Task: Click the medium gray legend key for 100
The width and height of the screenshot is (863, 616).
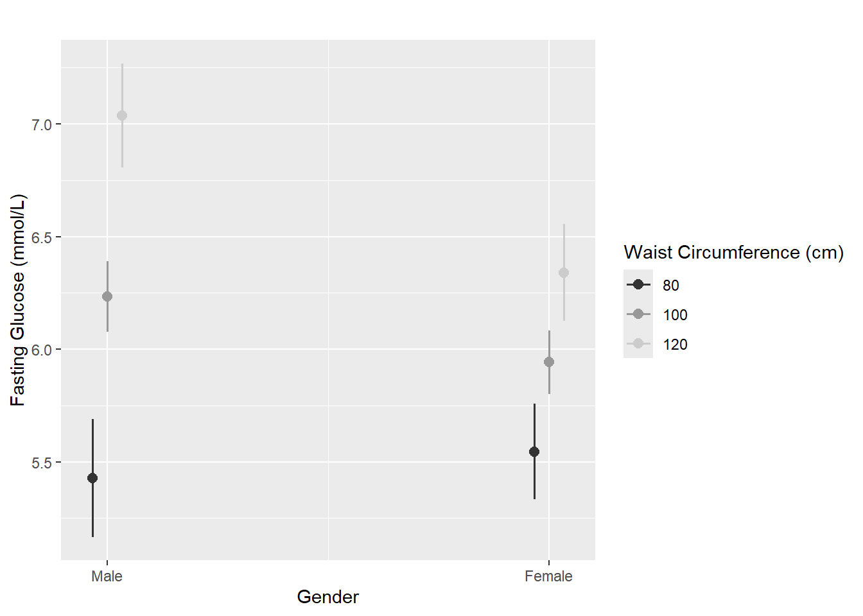Action: coord(638,314)
